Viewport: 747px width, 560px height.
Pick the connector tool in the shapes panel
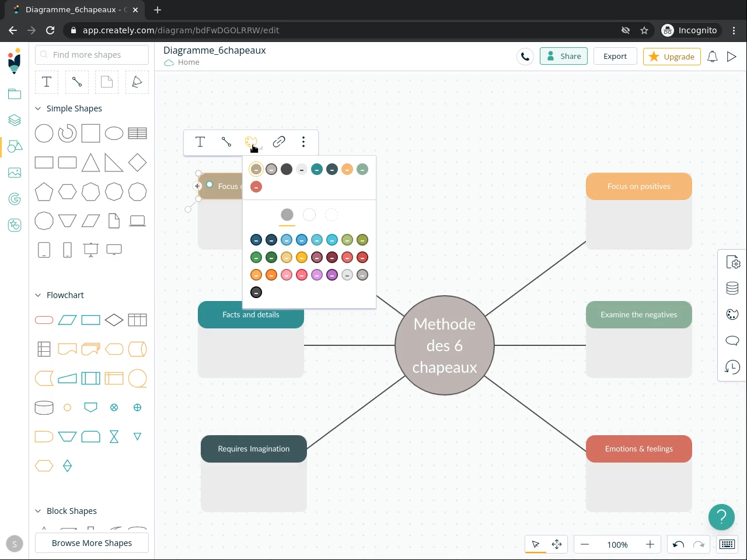point(77,82)
